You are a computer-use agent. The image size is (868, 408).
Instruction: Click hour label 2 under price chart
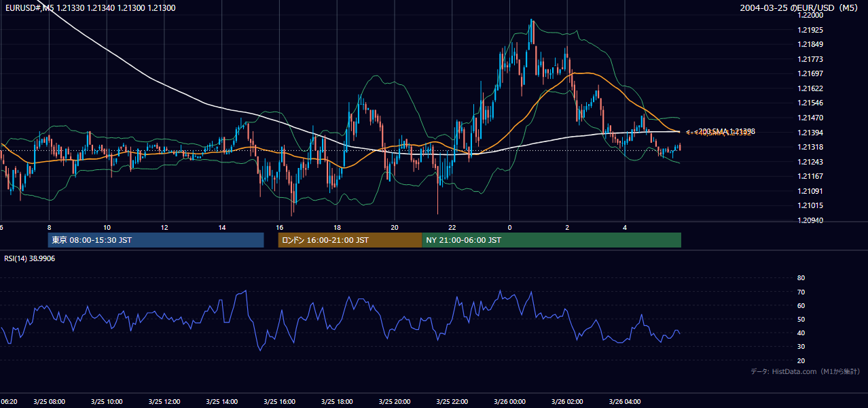(x=567, y=227)
